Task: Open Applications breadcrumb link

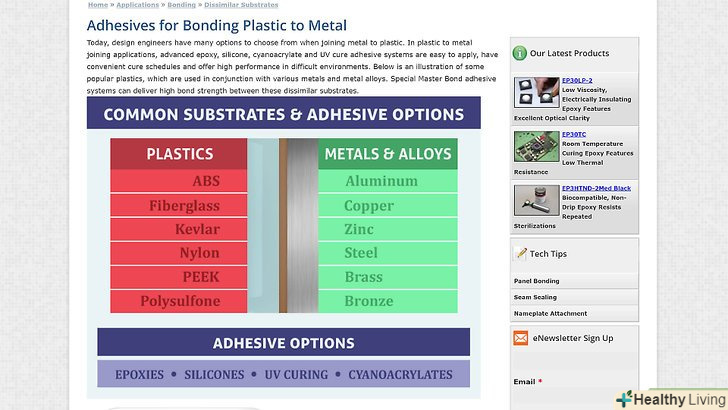Action: tap(137, 5)
